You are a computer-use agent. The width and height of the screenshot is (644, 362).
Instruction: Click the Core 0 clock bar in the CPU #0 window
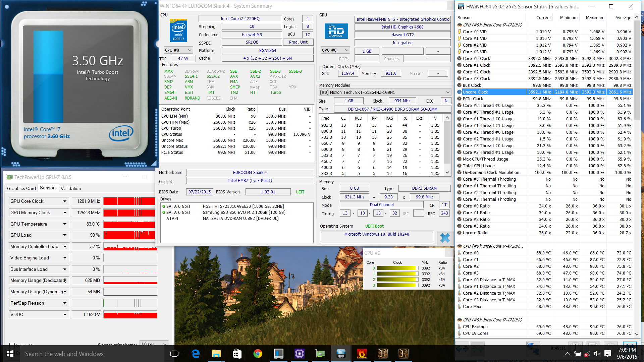coord(397,268)
